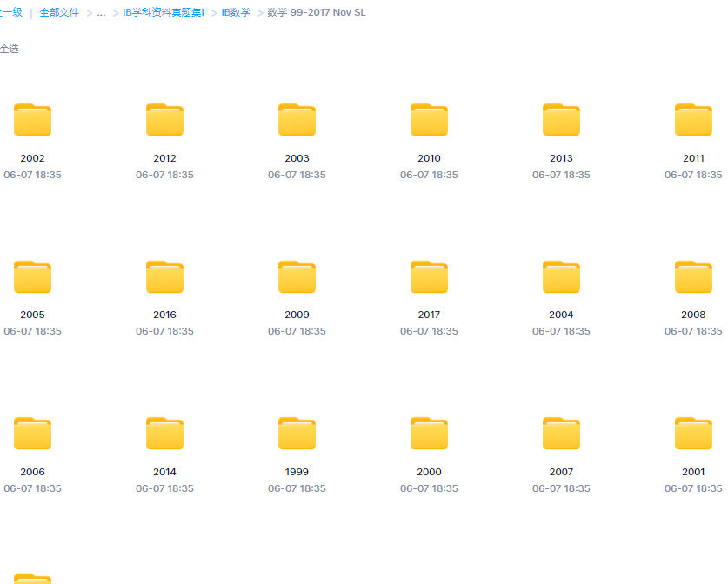Open the 2008 folder icon
Screen dimensions: 728x584
tap(693, 277)
